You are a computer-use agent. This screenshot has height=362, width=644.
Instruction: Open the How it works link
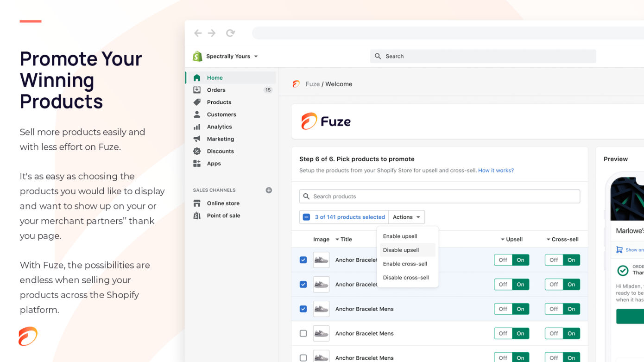tap(496, 170)
